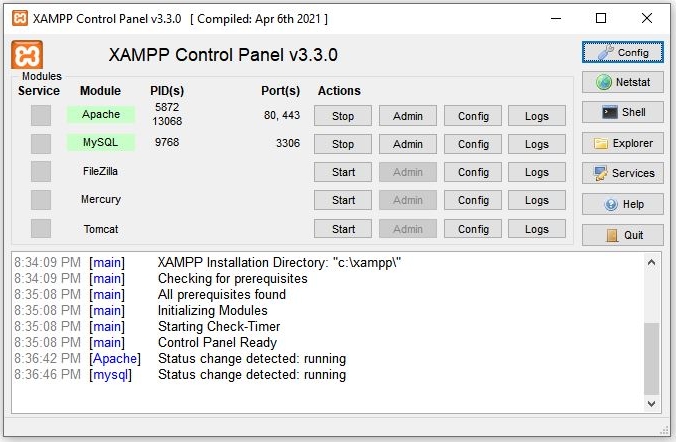Click the large XAMPP logo icon
This screenshot has height=442, width=676.
point(27,55)
